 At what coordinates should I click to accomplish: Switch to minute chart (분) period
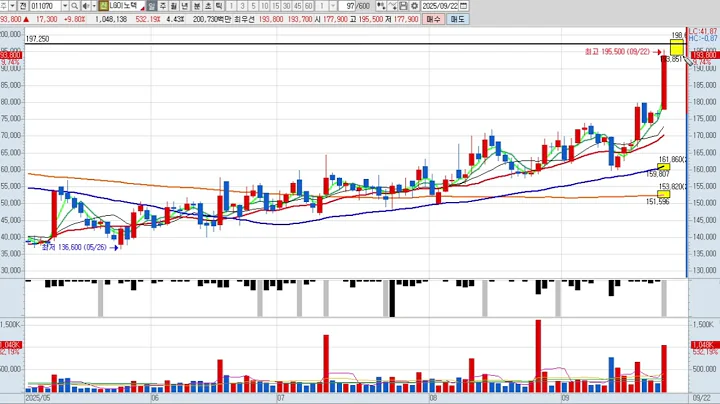tap(197, 6)
